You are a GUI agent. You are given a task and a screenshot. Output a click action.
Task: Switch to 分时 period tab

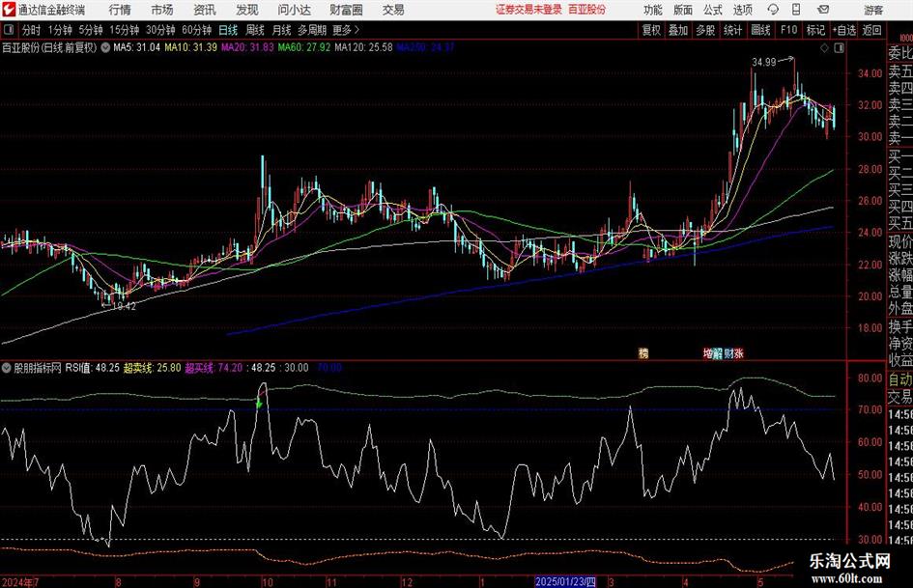tap(31, 30)
